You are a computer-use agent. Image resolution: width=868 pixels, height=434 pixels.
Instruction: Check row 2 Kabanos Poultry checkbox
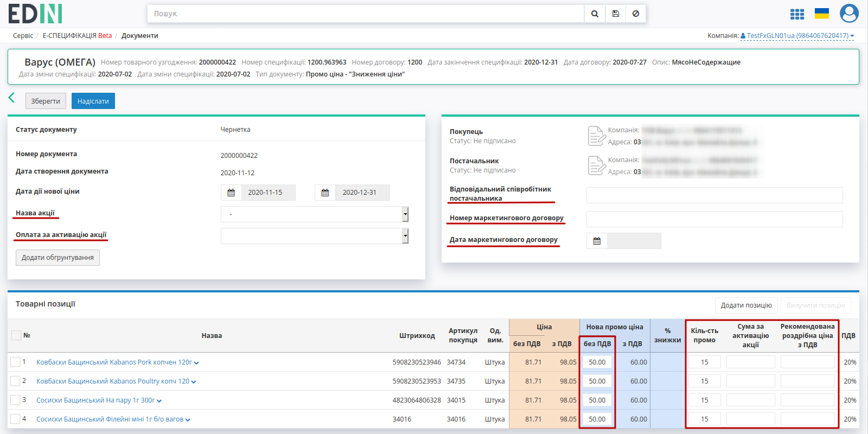point(15,381)
